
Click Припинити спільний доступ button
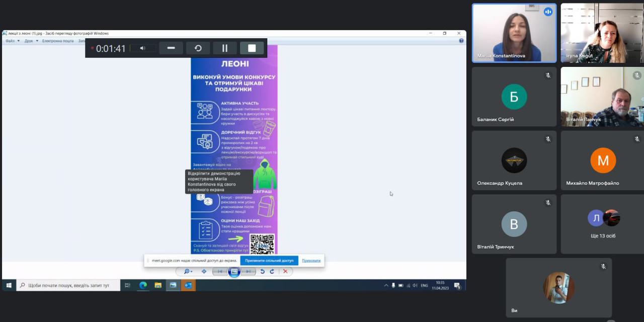(269, 261)
